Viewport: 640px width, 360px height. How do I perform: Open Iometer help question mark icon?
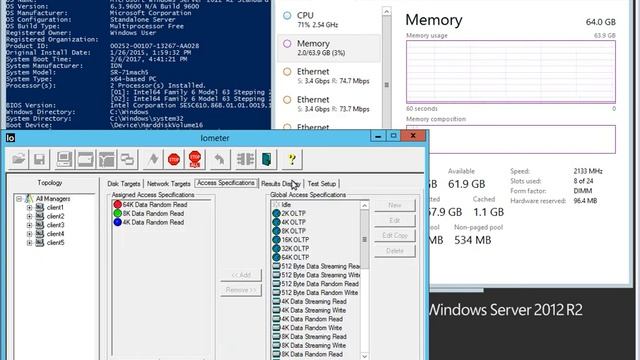292,159
